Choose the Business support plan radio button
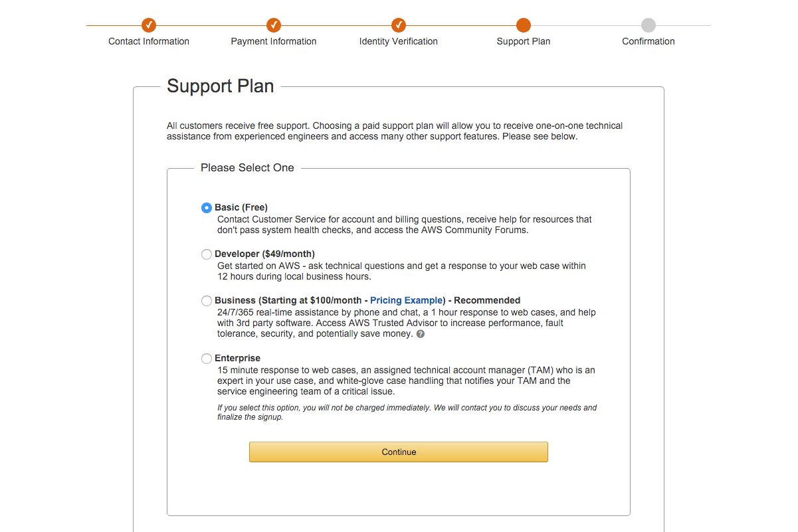The image size is (798, 532). (207, 301)
